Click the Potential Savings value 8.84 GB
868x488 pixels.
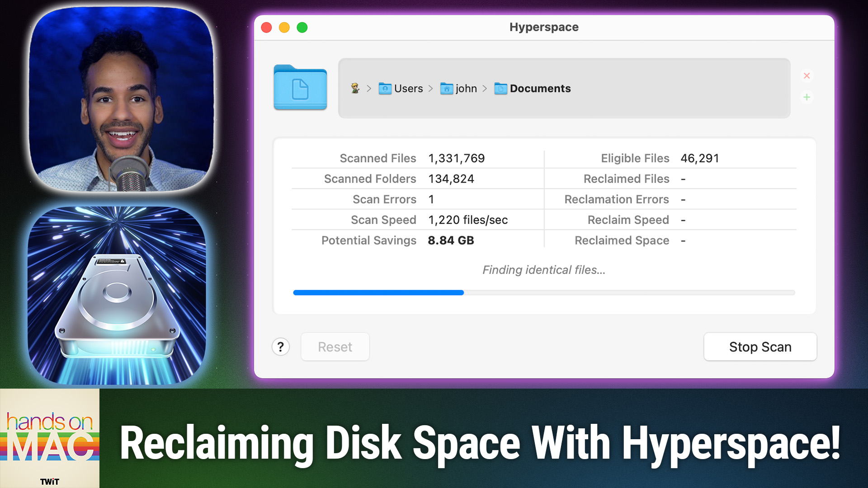[451, 240]
